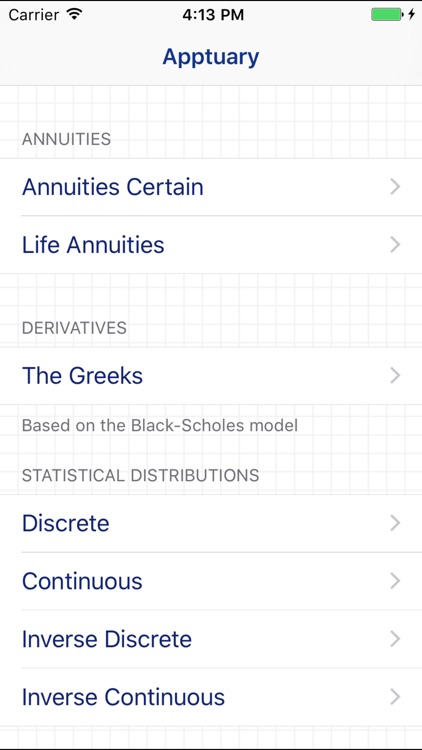
Task: Tap the chevron next to Inverse Continuous
Action: click(x=395, y=697)
